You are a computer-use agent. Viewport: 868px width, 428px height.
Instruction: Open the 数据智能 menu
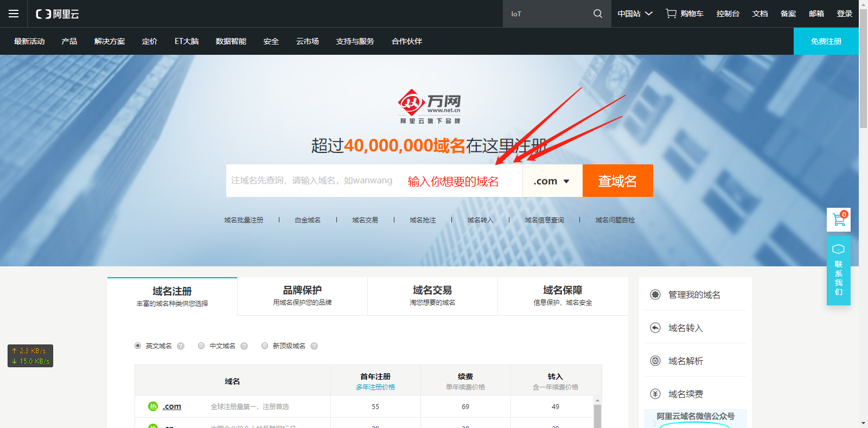[231, 41]
